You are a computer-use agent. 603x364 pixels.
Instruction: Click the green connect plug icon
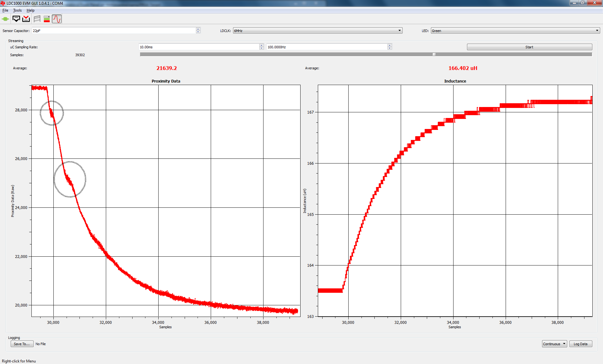tap(5, 19)
